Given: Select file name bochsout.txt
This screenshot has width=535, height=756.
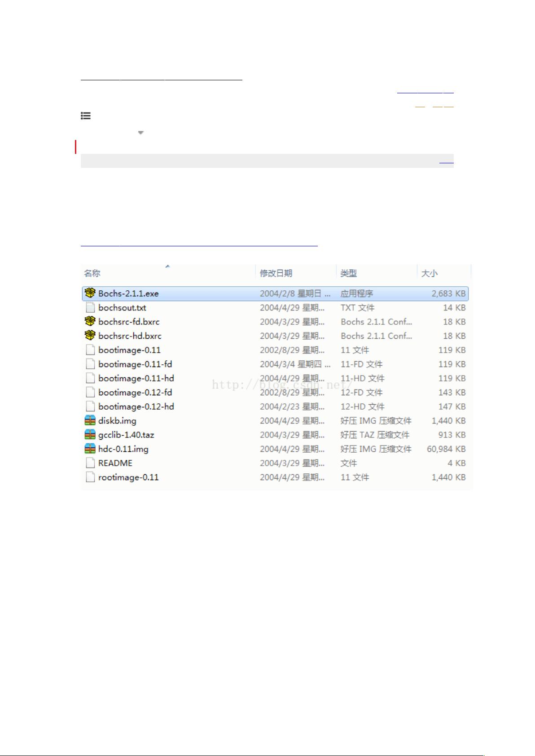Looking at the screenshot, I should point(122,308).
